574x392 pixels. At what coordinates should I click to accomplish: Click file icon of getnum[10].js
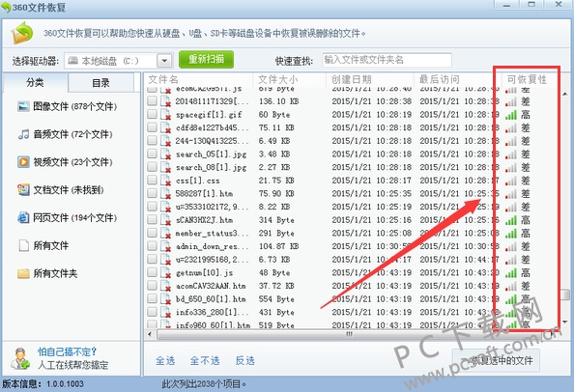click(x=166, y=272)
